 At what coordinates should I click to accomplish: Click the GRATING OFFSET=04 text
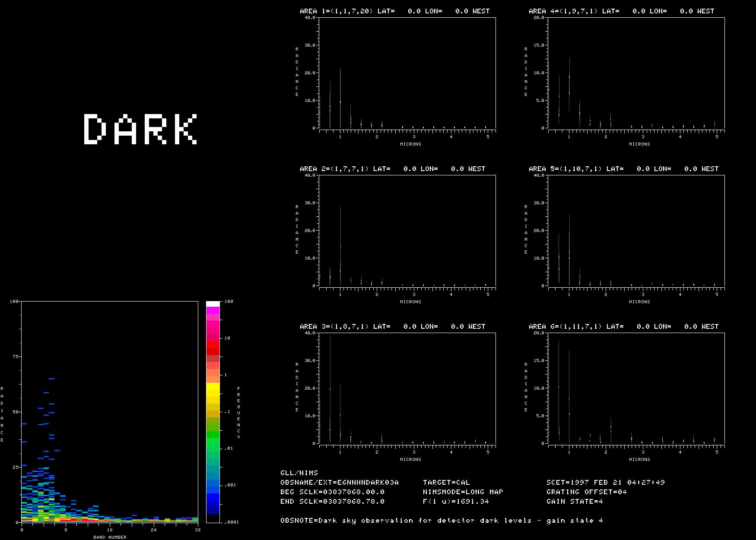587,492
